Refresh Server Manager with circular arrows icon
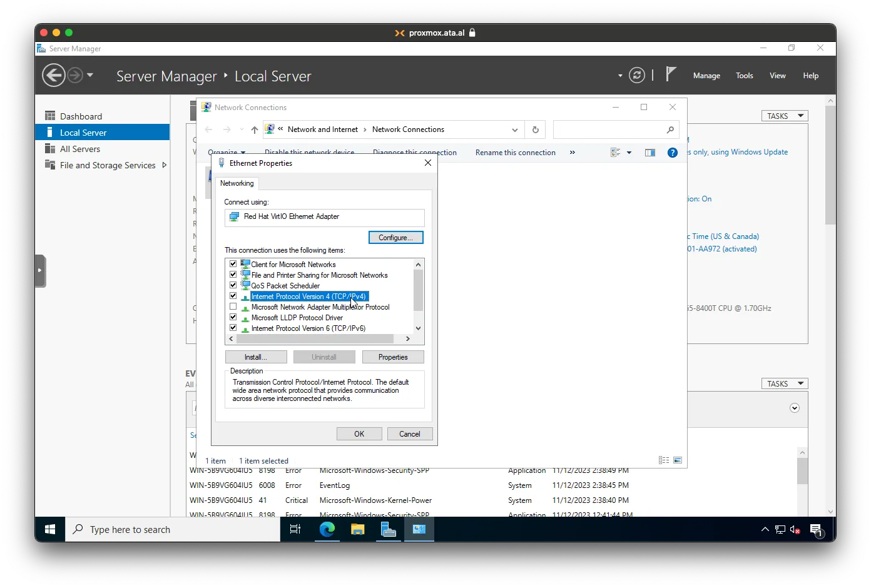The image size is (871, 588). pyautogui.click(x=637, y=75)
